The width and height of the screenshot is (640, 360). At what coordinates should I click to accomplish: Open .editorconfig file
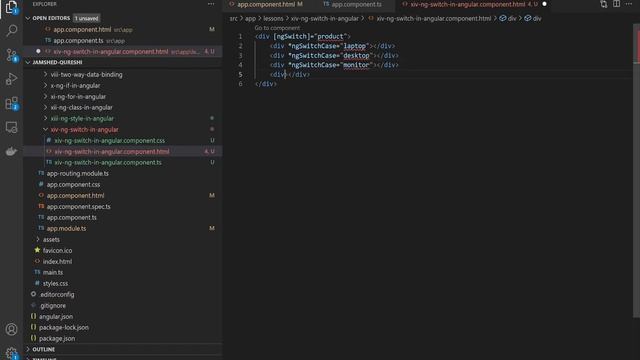coord(57,295)
